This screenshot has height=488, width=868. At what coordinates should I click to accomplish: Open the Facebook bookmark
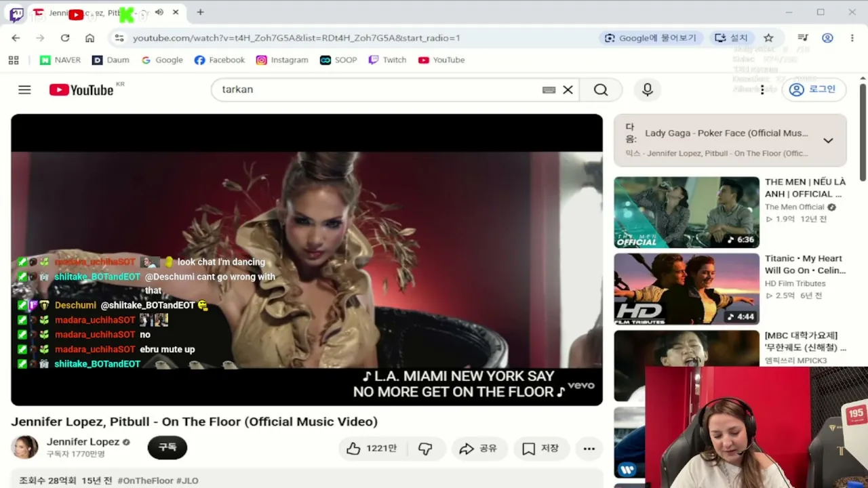coord(220,60)
